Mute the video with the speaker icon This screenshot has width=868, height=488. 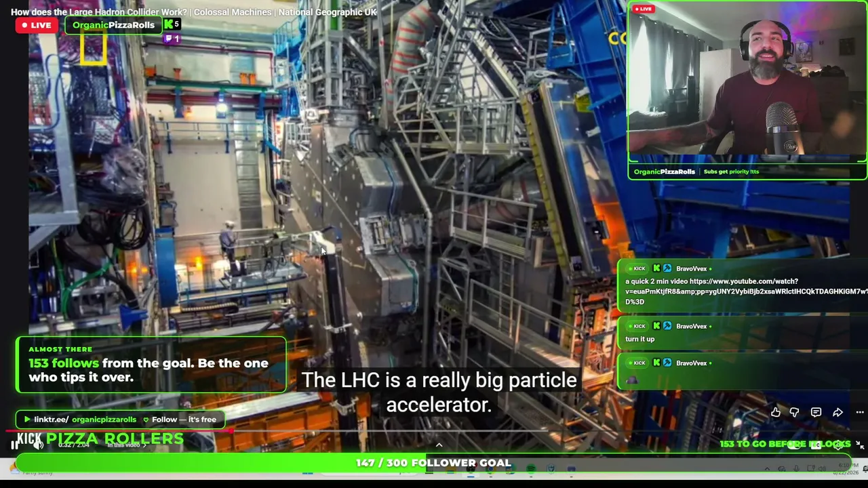[x=39, y=445]
